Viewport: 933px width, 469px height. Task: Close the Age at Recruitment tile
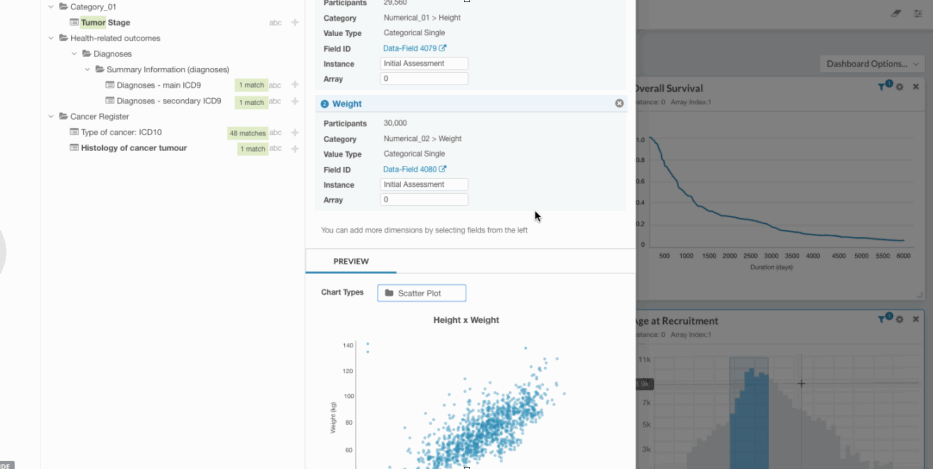916,320
